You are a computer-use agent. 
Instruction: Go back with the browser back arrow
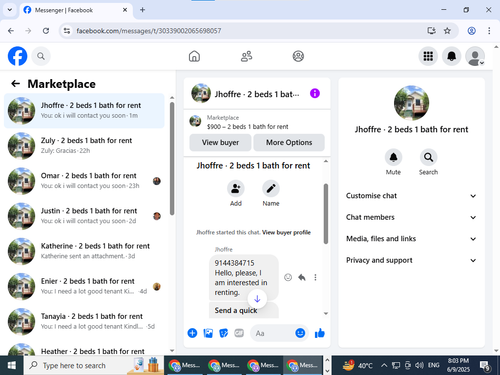pyautogui.click(x=11, y=31)
